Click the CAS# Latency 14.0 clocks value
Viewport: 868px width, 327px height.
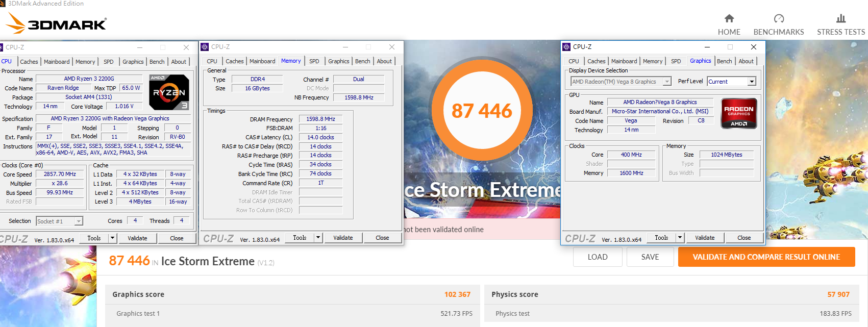(320, 137)
